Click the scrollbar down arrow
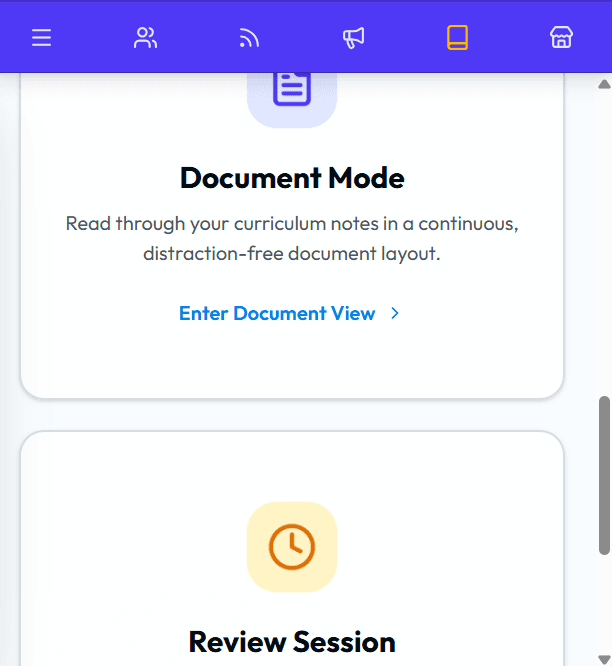 click(604, 659)
